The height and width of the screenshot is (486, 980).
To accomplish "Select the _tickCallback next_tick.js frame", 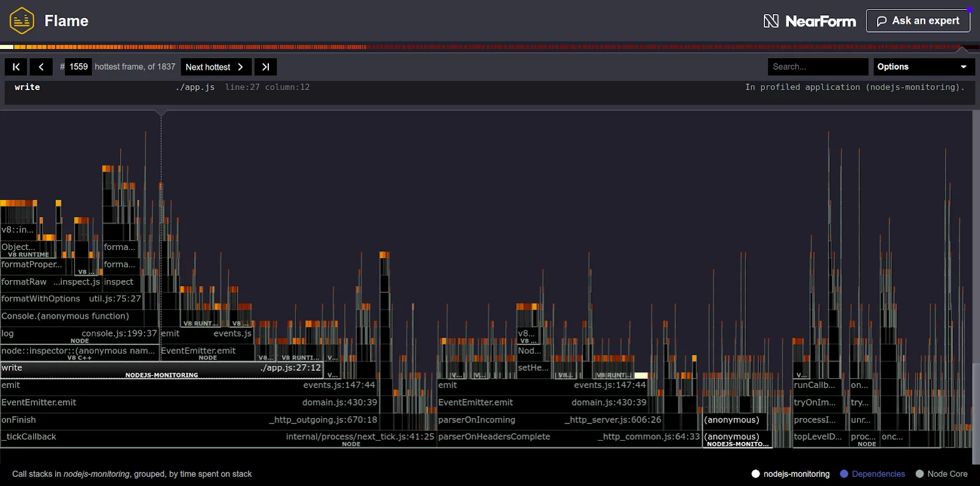I will tap(218, 439).
